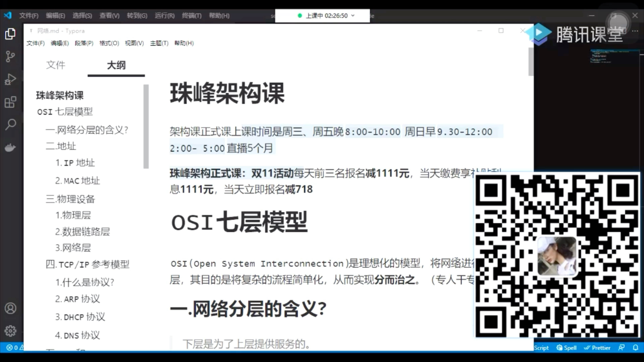The image size is (644, 362).
Task: Click the QR code image
Action: 557,255
